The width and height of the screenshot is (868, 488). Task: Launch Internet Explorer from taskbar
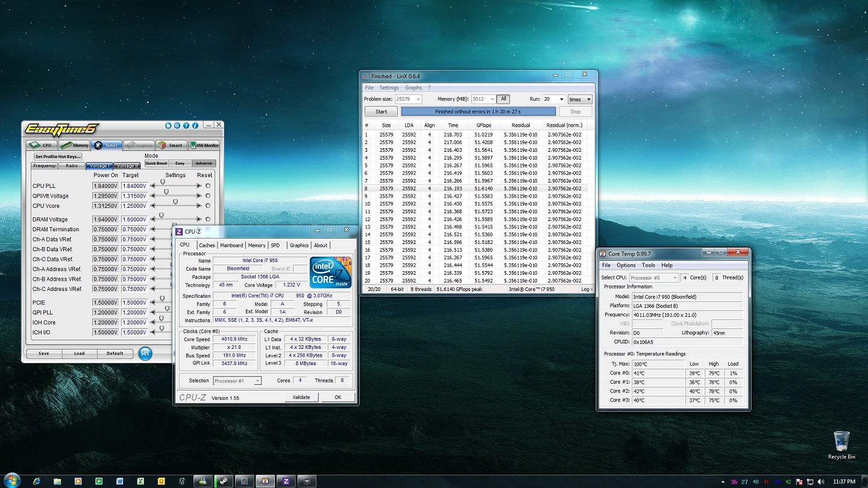37,481
